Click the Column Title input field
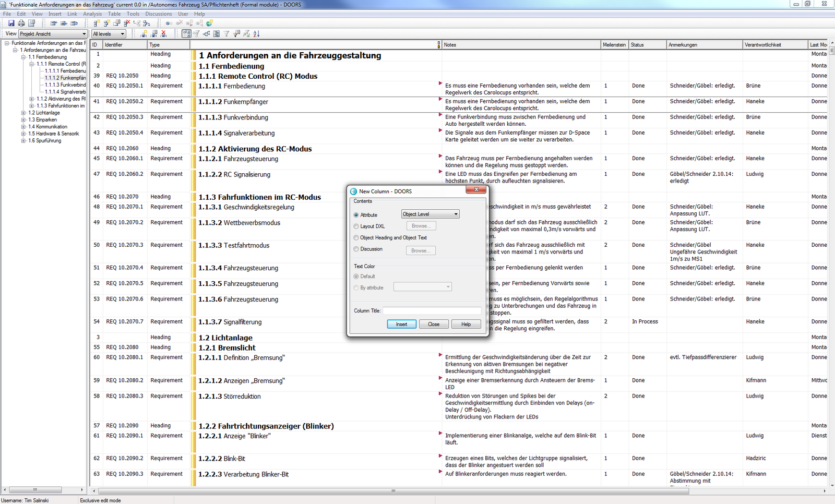The image size is (835, 504). point(432,311)
